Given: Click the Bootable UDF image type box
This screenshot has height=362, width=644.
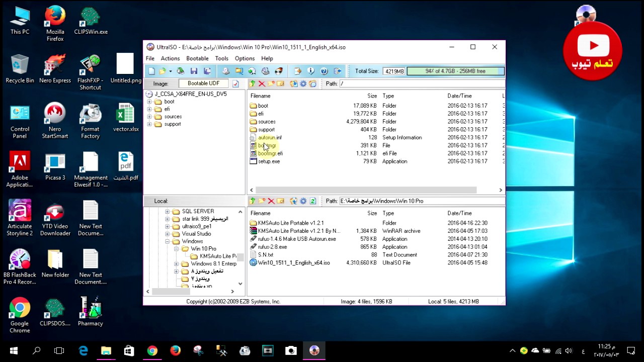Looking at the screenshot, I should 203,84.
